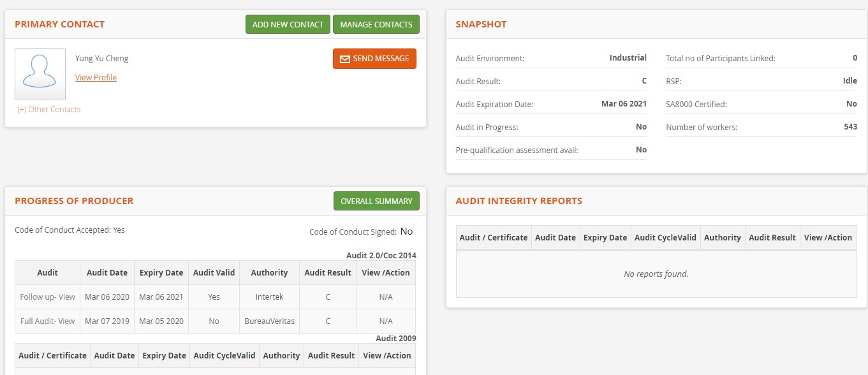Click the Expiry Date header in Audit 2.0 table
The image size is (868, 375).
tap(161, 273)
